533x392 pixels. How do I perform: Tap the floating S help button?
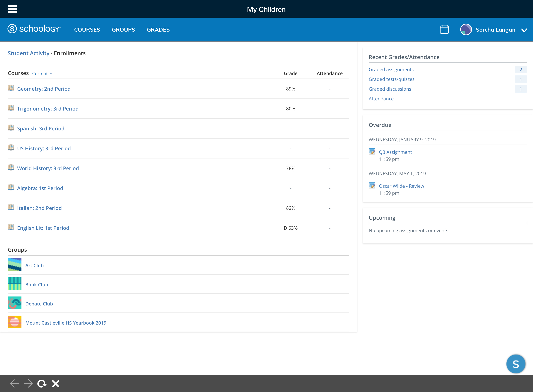[x=516, y=364]
